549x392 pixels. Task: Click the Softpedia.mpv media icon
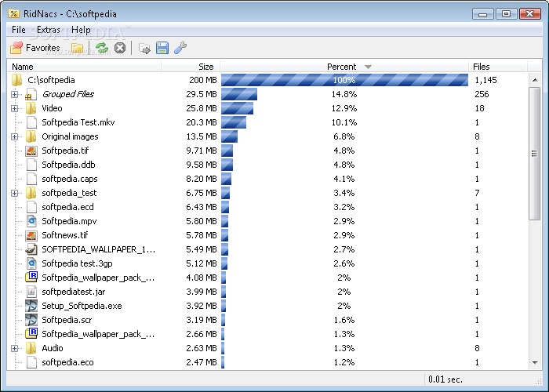pyautogui.click(x=31, y=221)
